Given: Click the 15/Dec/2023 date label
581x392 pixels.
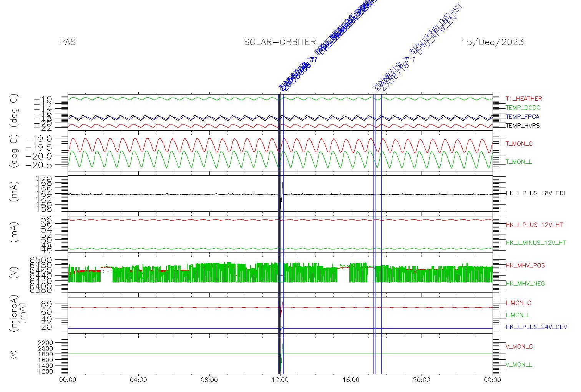Looking at the screenshot, I should tap(493, 42).
